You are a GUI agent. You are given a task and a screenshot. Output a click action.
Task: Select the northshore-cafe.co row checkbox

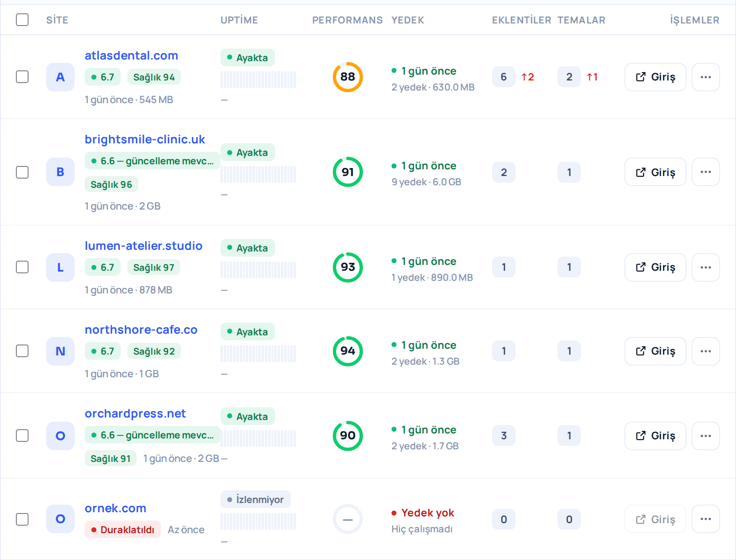[22, 351]
